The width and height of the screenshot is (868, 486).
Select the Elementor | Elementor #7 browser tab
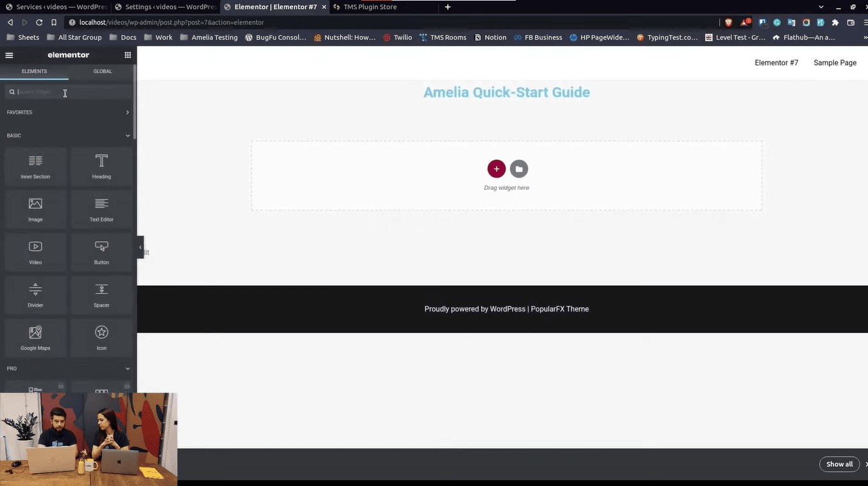(276, 7)
